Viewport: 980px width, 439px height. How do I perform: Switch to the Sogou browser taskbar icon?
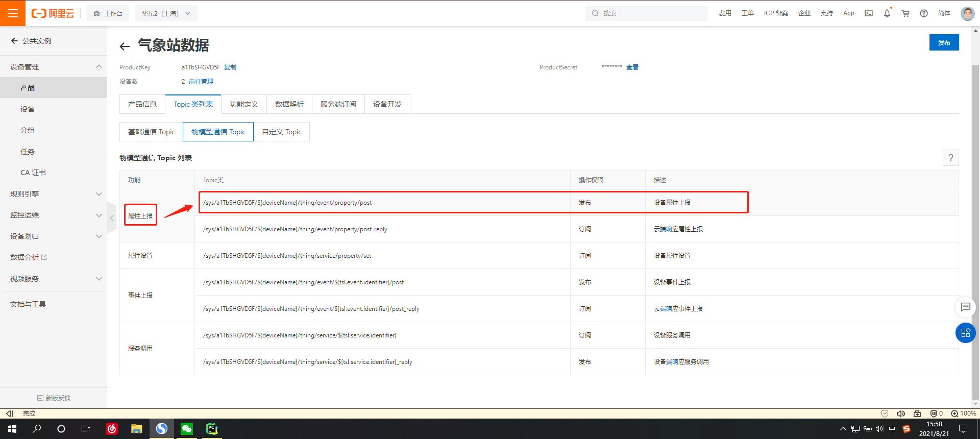(161, 429)
